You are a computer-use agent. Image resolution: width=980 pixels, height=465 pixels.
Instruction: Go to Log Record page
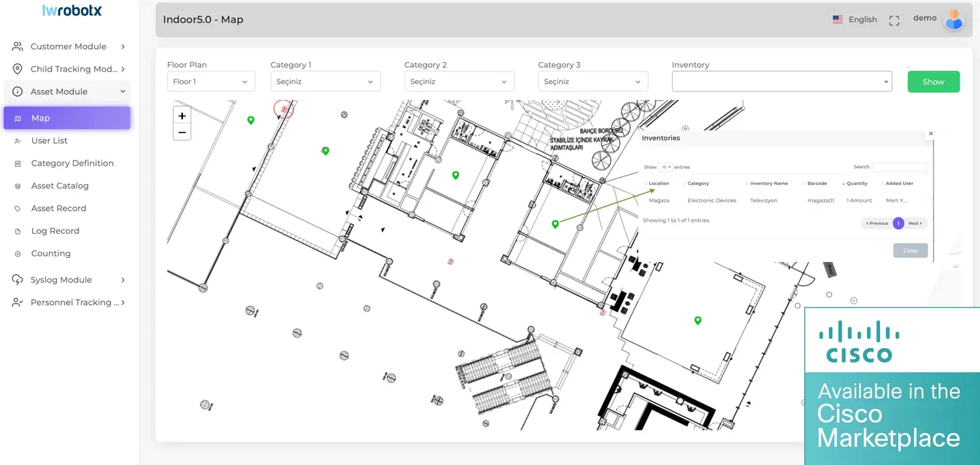point(56,231)
